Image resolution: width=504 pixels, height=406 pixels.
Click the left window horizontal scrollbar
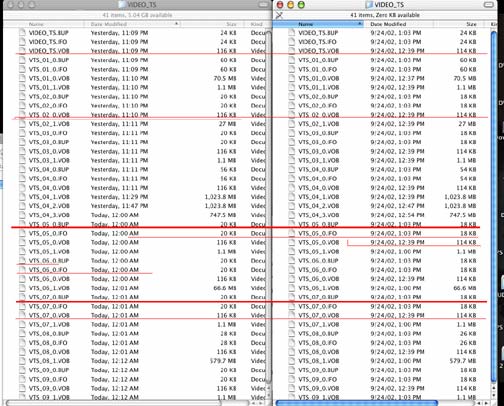[x=113, y=403]
